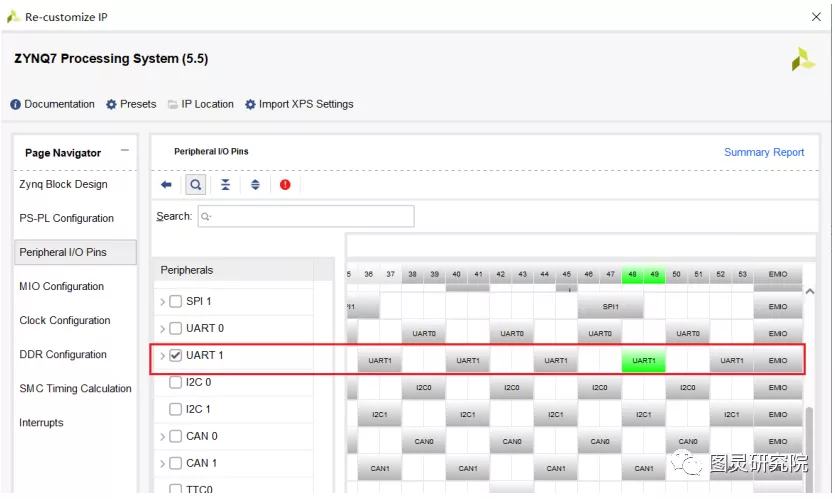Enable the SPI 1 checkbox
Viewport: 835px width, 499px height.
click(176, 301)
